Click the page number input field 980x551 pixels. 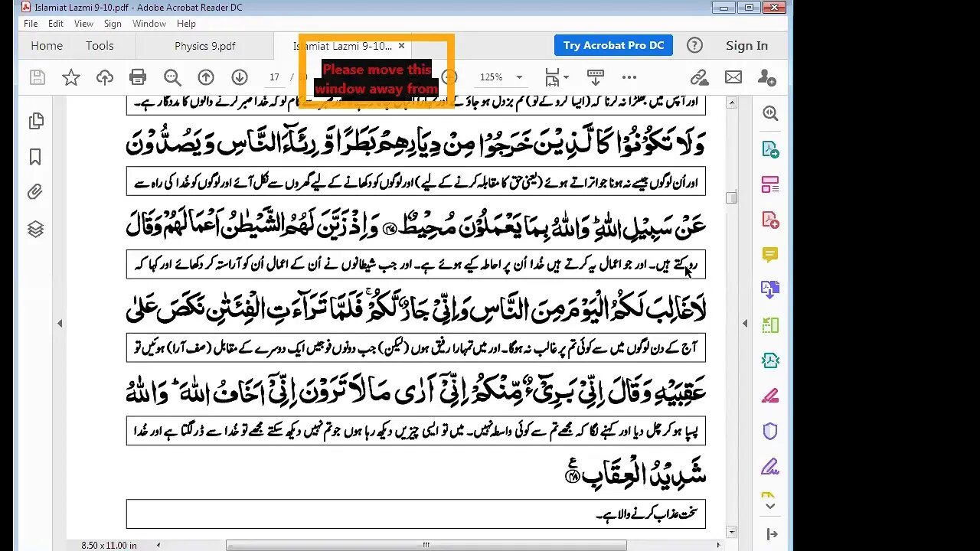coord(274,77)
